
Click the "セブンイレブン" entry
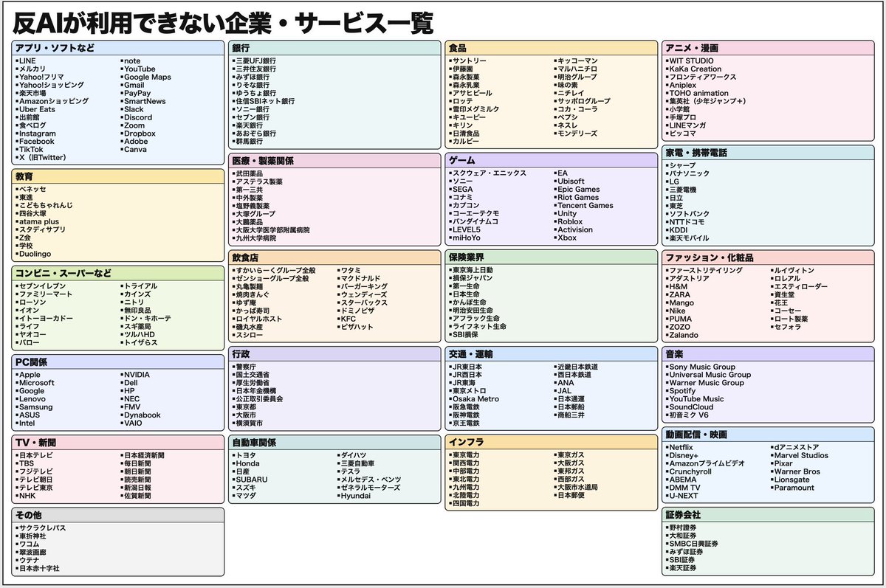42,286
